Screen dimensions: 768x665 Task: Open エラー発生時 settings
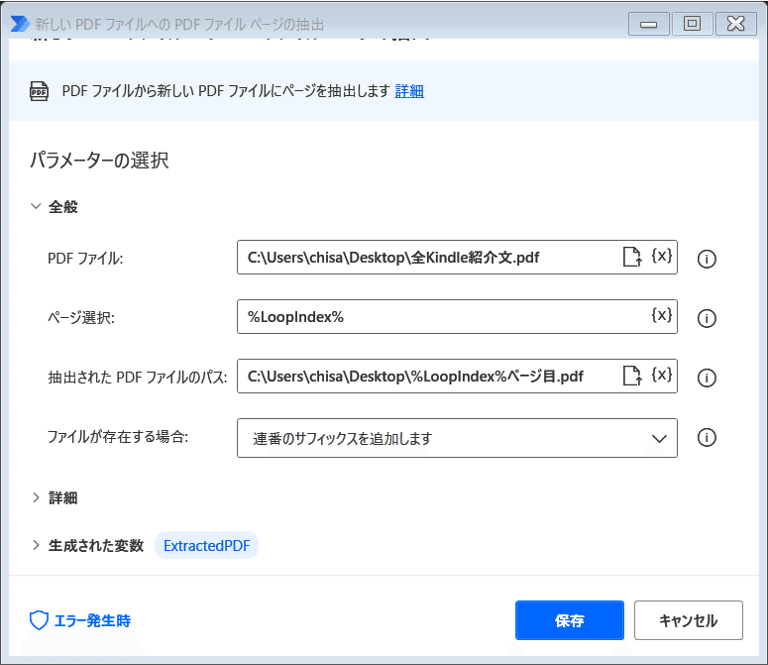click(x=80, y=620)
